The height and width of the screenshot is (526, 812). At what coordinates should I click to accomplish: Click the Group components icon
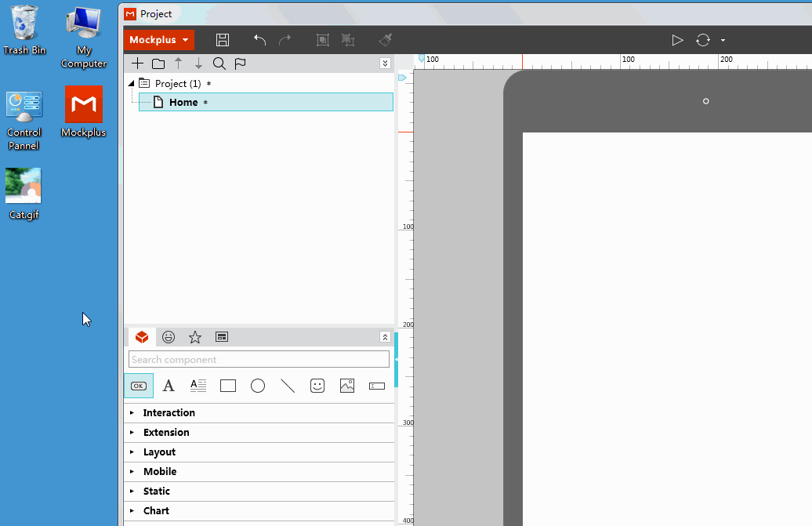pyautogui.click(x=323, y=40)
